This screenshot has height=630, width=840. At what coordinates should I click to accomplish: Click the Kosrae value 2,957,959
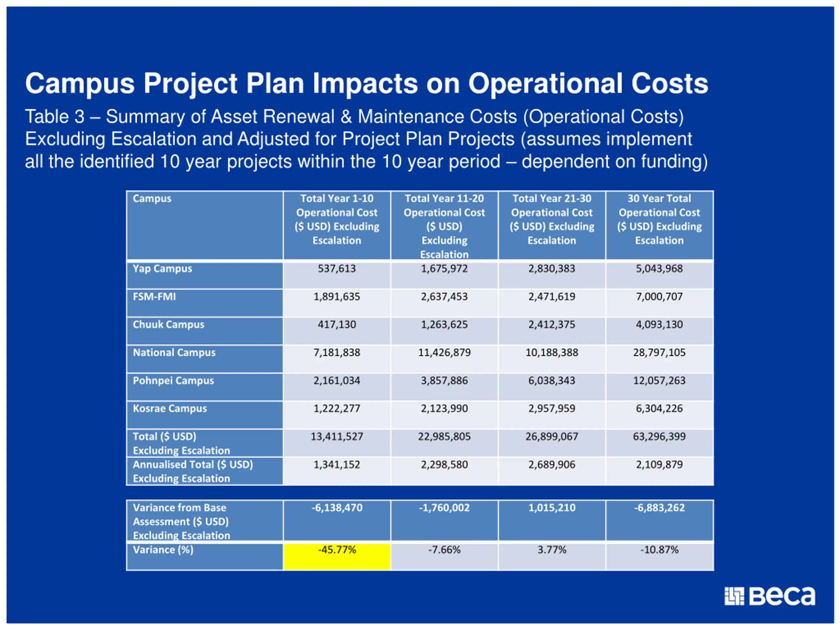point(552,409)
